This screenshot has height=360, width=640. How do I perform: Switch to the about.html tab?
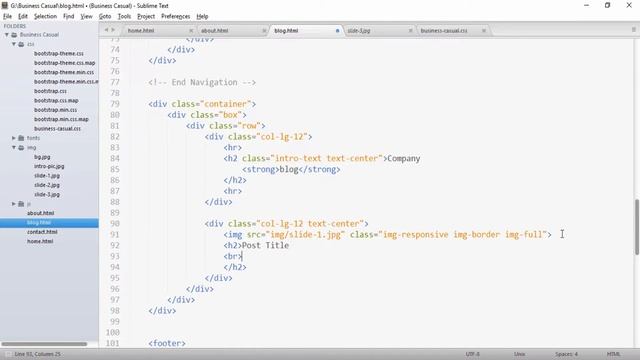pos(215,31)
